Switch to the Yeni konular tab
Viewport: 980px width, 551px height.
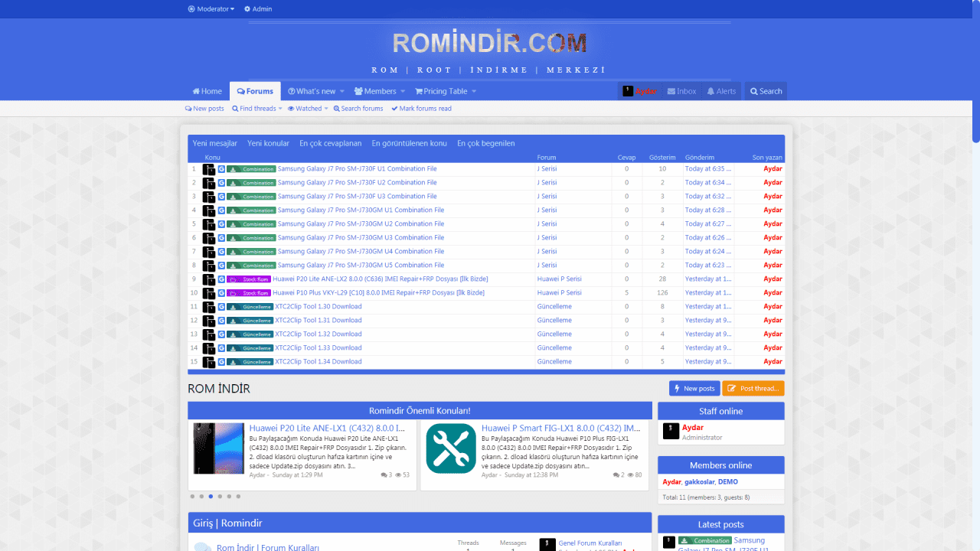pos(268,143)
